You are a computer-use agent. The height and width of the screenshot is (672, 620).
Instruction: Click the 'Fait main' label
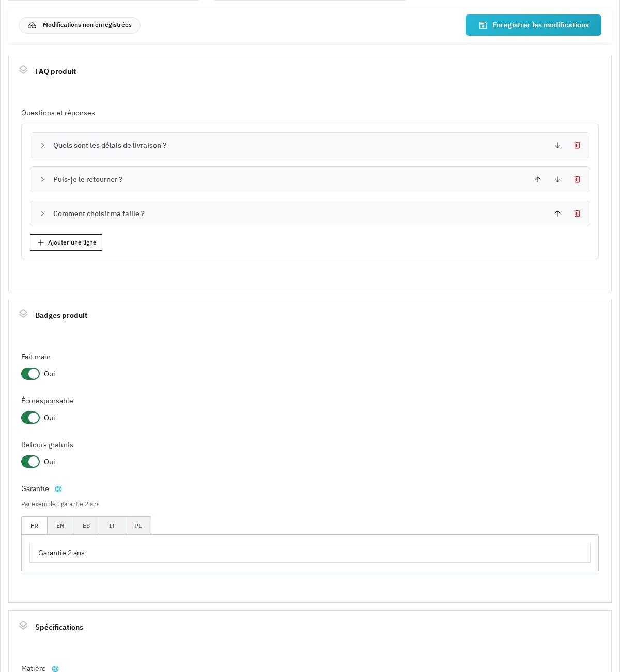(36, 357)
